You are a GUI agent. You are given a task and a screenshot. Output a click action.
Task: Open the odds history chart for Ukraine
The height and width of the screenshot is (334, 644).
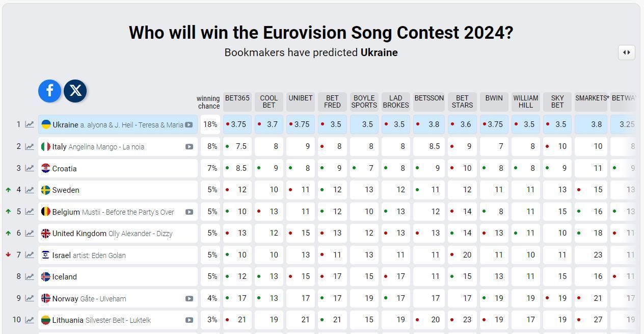(x=30, y=124)
